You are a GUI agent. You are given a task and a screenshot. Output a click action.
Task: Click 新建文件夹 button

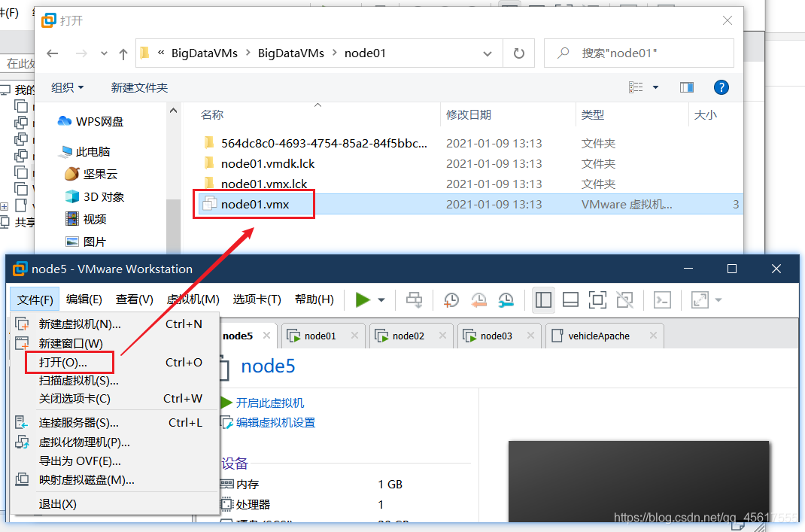pyautogui.click(x=139, y=88)
